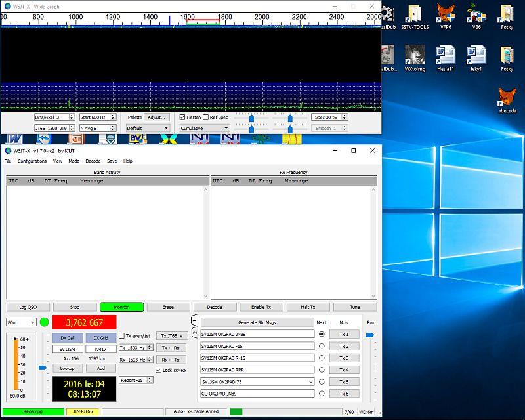The height and width of the screenshot is (420, 525).
Task: Click the Wide Graph window globe icon
Action: tap(7, 6)
